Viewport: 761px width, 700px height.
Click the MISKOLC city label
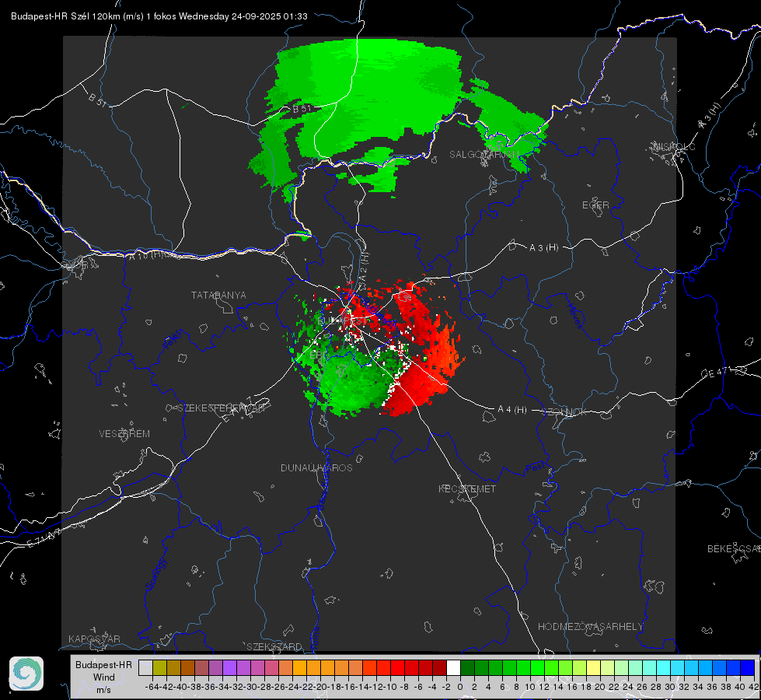674,146
